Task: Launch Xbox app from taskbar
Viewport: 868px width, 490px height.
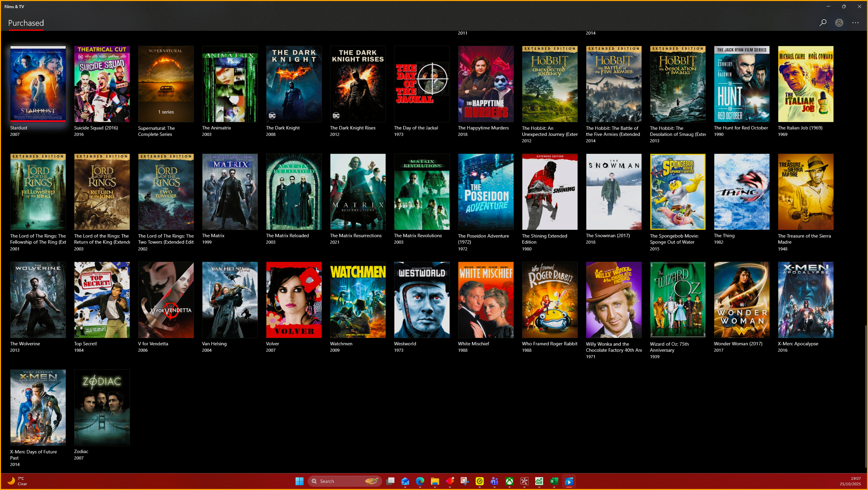Action: pos(509,481)
